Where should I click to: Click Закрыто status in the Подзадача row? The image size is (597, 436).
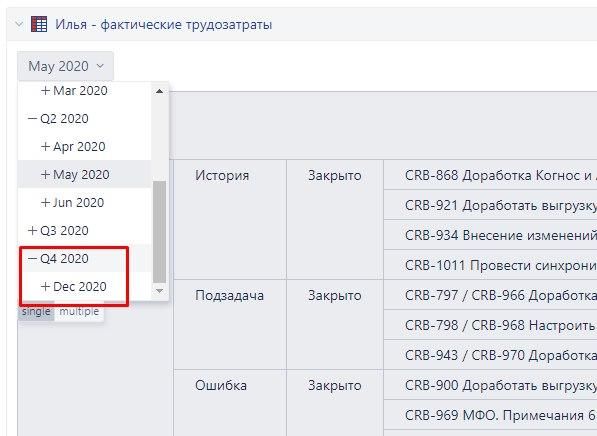coord(335,324)
